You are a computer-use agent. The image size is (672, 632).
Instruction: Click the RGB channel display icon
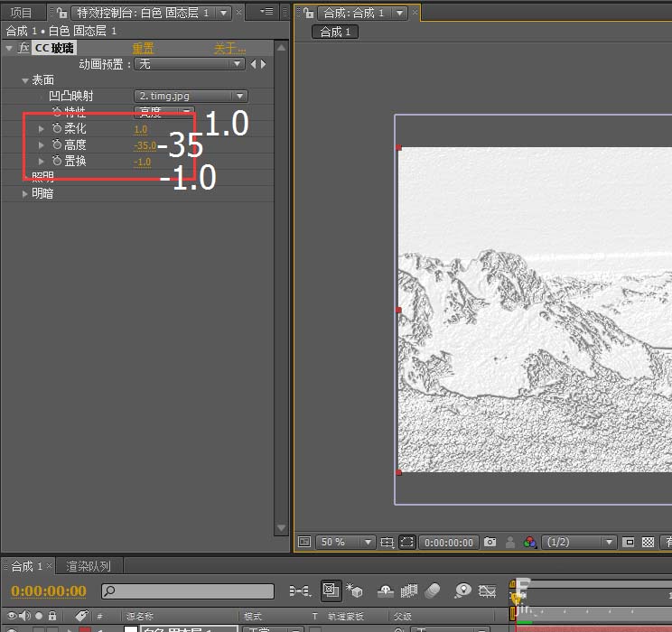530,542
